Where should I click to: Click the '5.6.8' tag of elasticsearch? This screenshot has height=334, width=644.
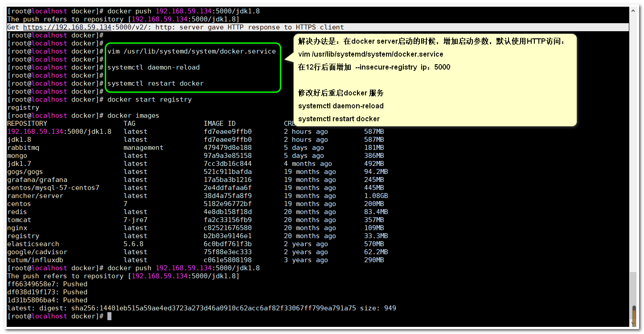134,244
